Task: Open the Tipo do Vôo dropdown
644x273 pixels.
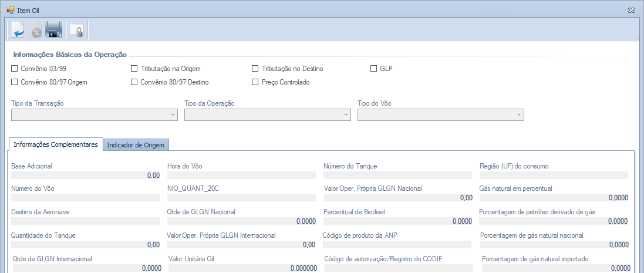Action: tap(440, 114)
